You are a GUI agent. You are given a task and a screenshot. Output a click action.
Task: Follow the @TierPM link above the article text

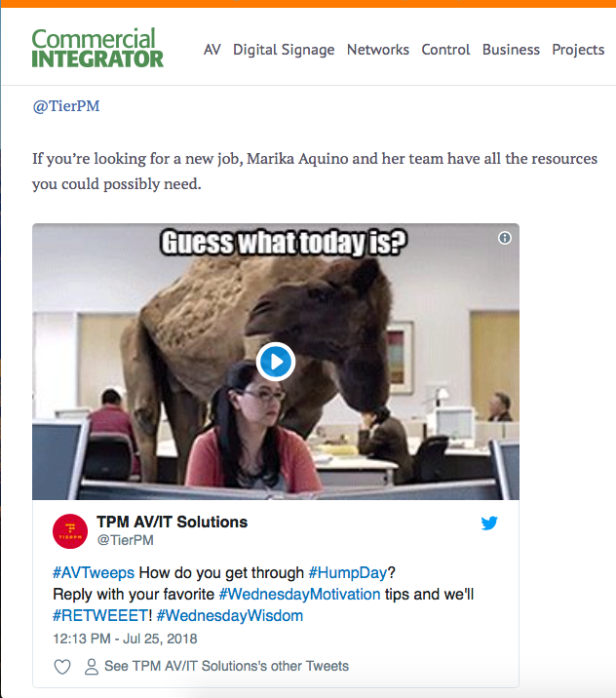coord(66,106)
